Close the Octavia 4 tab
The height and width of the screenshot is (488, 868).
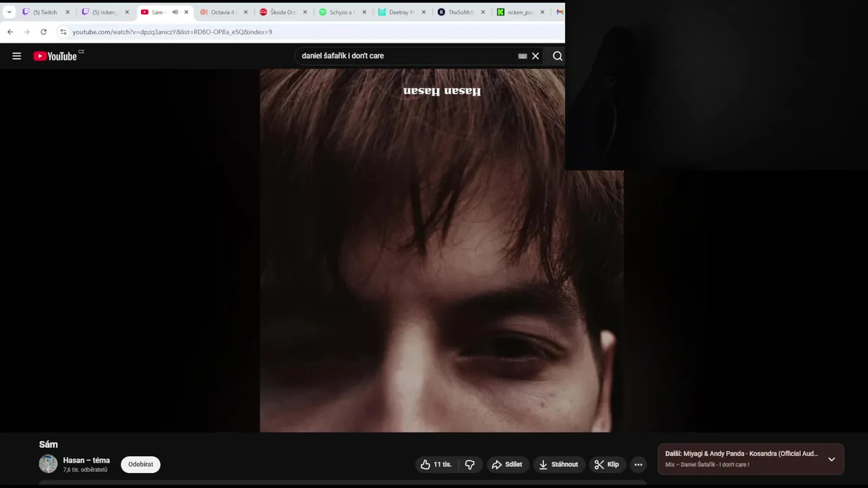click(x=245, y=12)
